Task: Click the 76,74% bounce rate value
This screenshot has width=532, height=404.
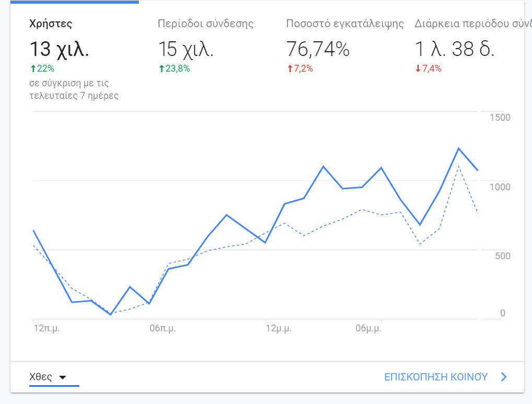Action: tap(317, 50)
